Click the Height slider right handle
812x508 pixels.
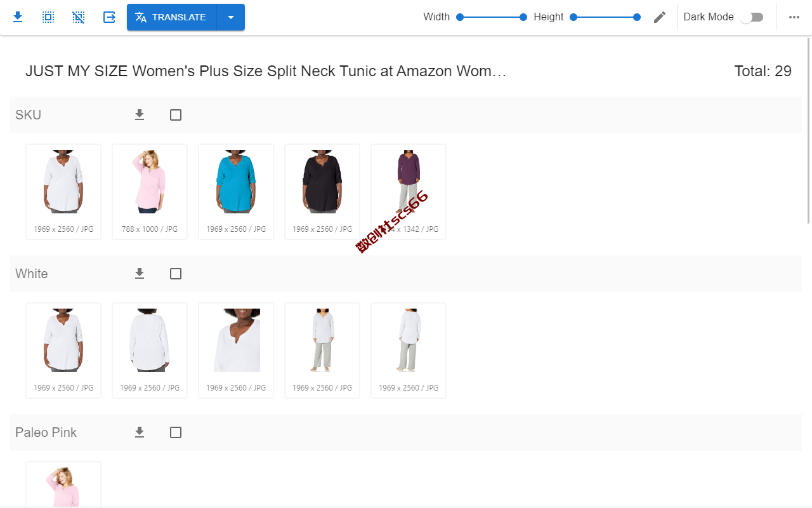click(637, 17)
